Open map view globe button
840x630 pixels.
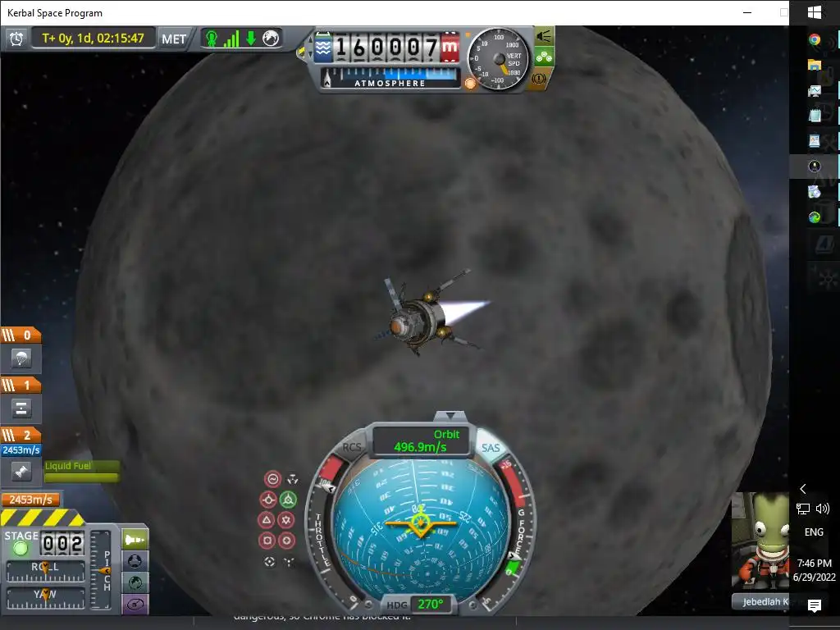[x=135, y=583]
